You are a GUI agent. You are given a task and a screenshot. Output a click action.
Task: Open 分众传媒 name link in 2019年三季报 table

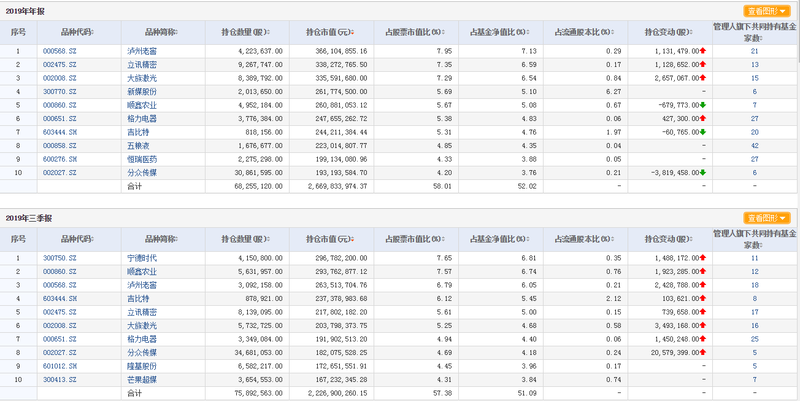pos(142,353)
